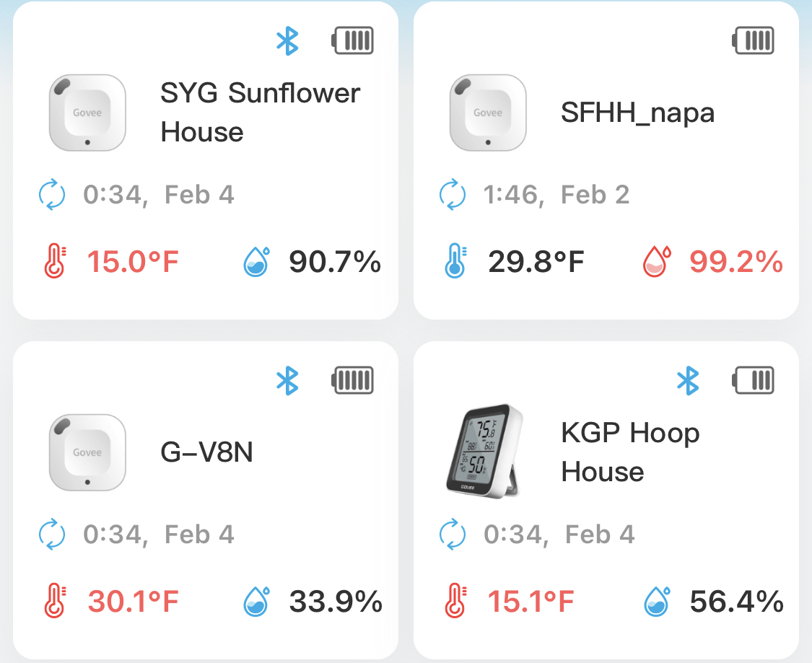This screenshot has height=663, width=812.
Task: Click the Bluetooth icon on SYG Sunflower House
Action: point(287,41)
